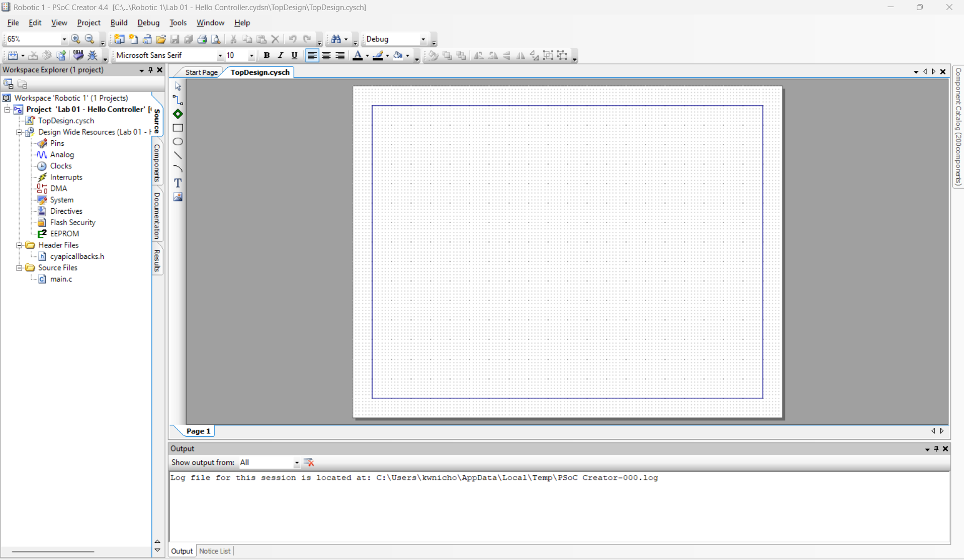Click the line color pen swatch
This screenshot has width=964, height=560.
378,56
